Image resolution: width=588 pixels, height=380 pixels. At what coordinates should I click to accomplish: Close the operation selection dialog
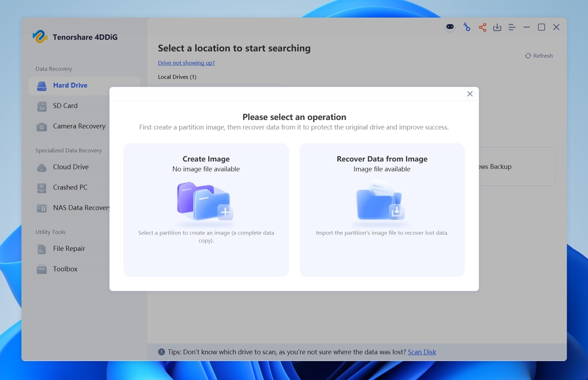[x=469, y=94]
